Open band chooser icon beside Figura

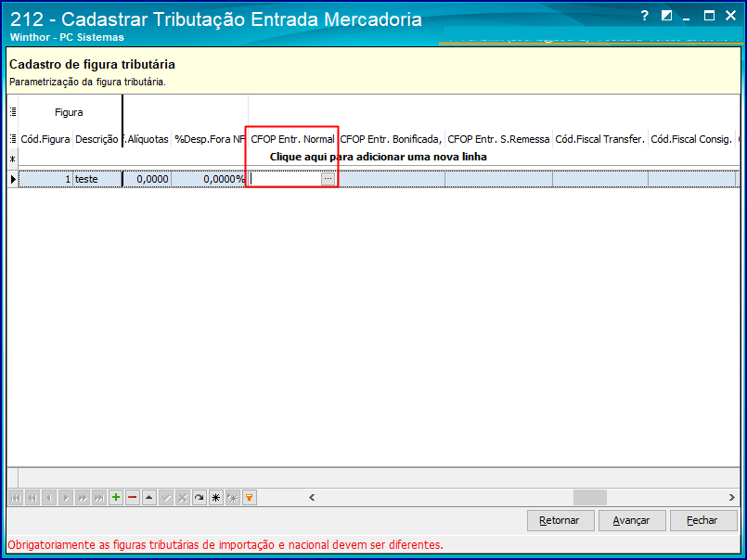pyautogui.click(x=13, y=112)
